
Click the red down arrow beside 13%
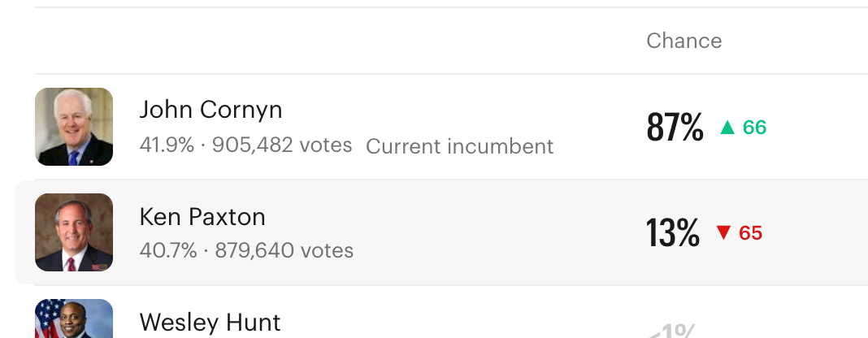[x=723, y=233]
